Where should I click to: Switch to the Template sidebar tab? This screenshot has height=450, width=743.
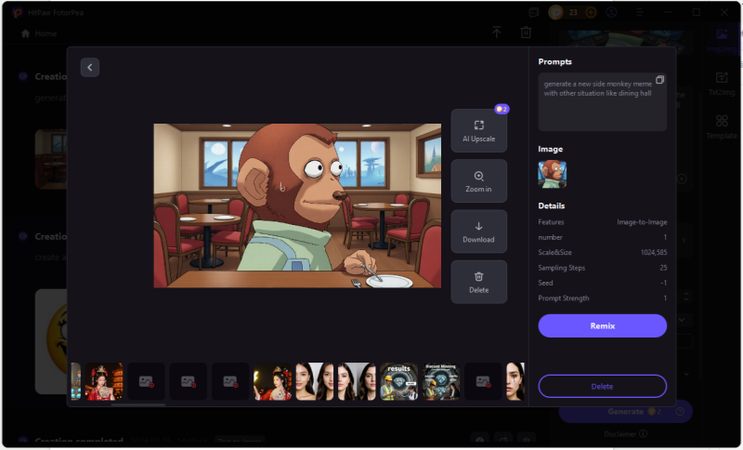tap(722, 127)
